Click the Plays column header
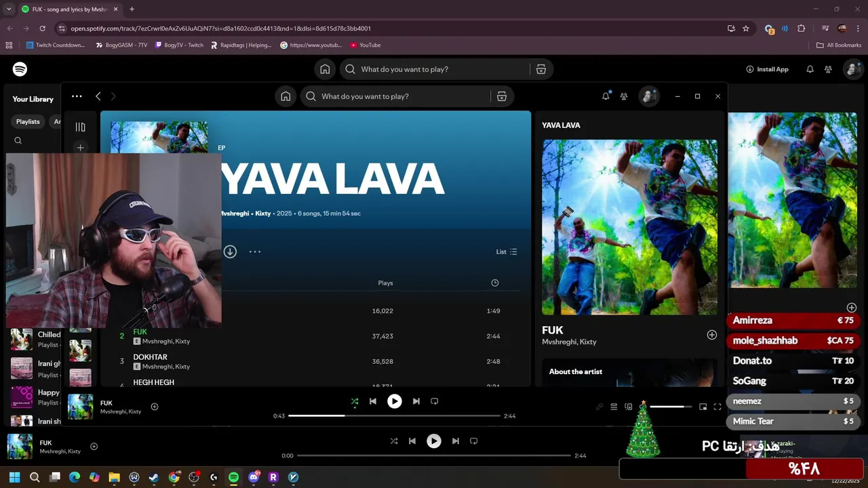 click(385, 283)
